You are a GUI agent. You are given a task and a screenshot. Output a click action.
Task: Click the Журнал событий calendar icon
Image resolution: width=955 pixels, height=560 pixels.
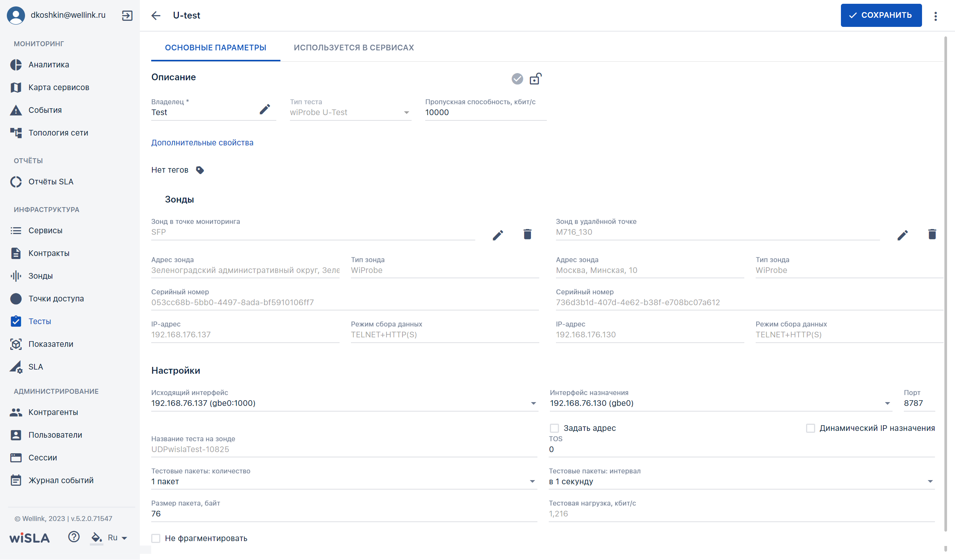point(16,480)
